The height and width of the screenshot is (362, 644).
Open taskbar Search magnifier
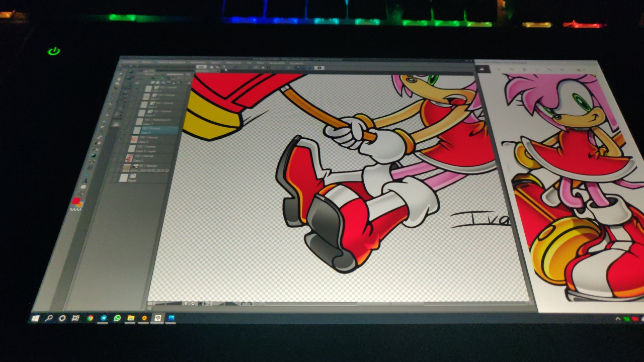click(49, 318)
